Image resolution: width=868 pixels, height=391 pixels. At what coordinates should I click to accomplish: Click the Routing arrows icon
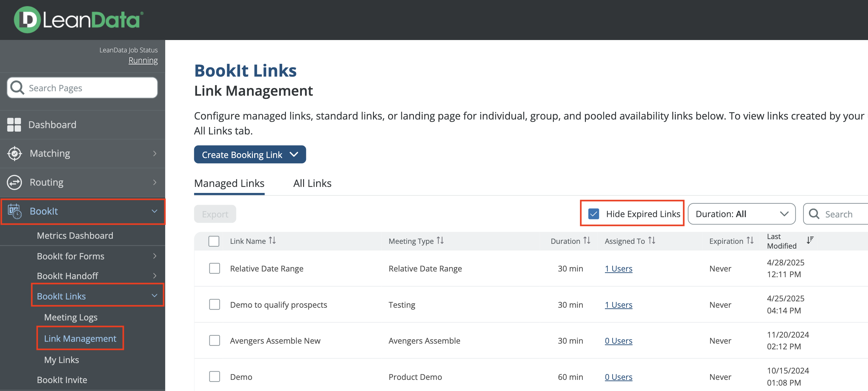coord(15,182)
